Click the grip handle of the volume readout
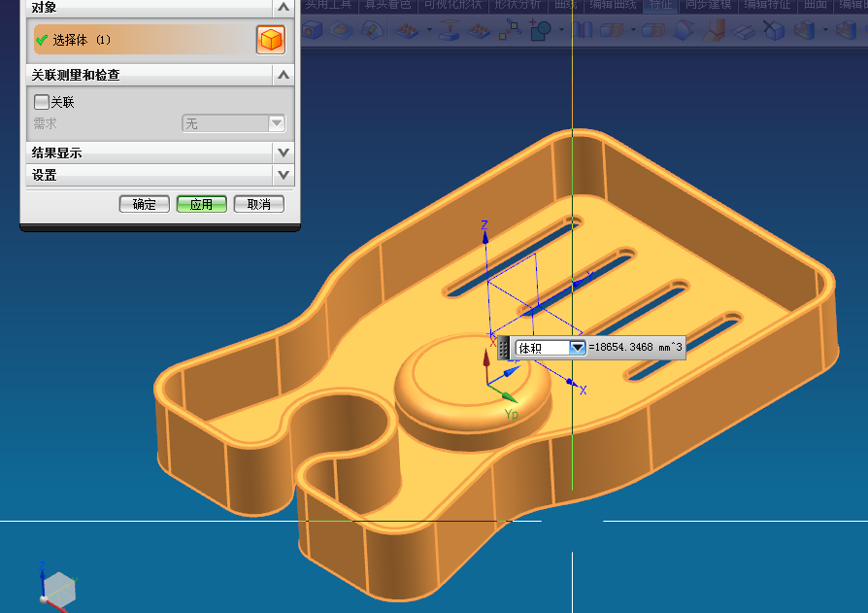Screen dimensions: 868x613 click(504, 348)
